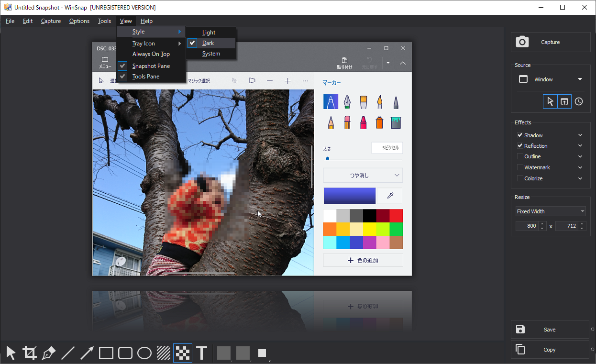Image resolution: width=596 pixels, height=364 pixels.
Task: Choose the Light style option
Action: (211, 33)
